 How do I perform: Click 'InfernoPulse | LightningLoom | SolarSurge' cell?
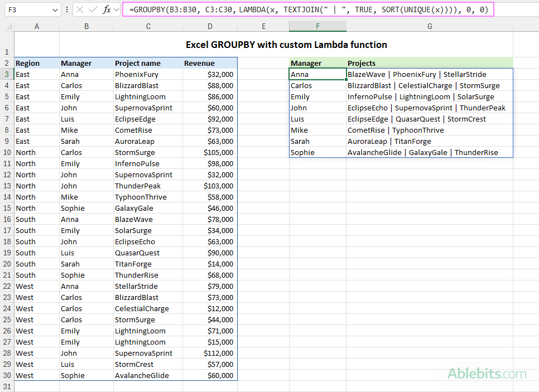430,96
